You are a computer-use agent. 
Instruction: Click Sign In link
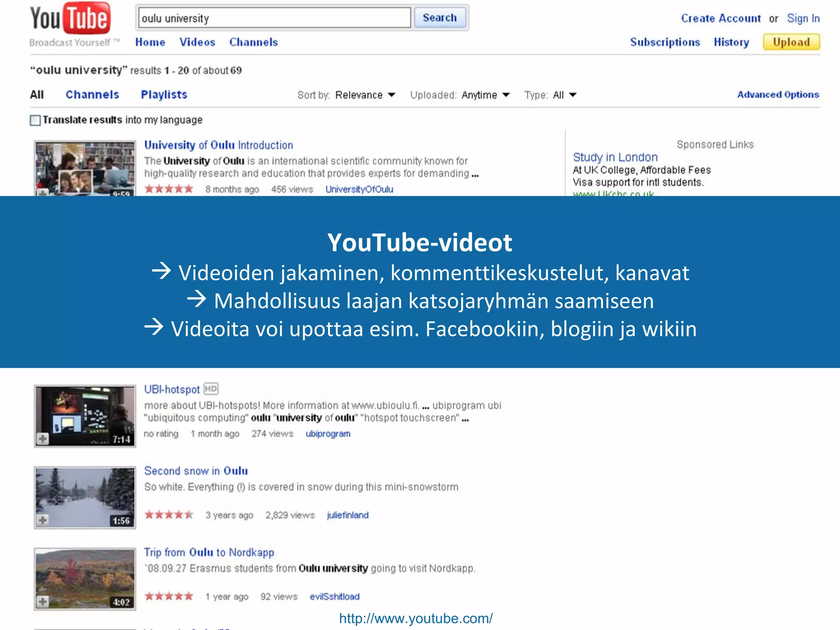coord(803,18)
